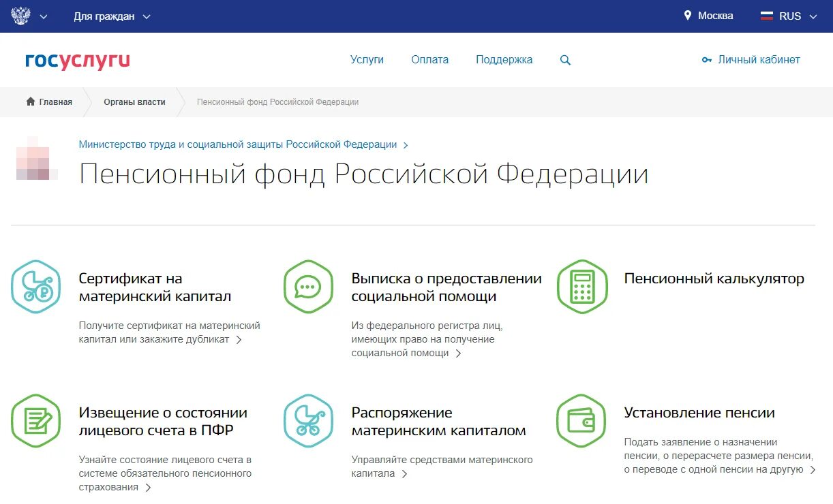Click the account notice document icon
The width and height of the screenshot is (833, 504).
[x=36, y=421]
